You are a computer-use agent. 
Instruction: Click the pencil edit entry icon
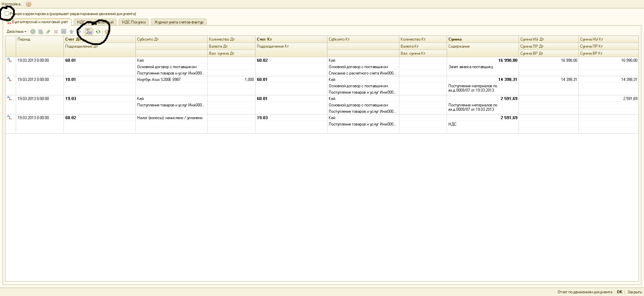click(x=48, y=32)
